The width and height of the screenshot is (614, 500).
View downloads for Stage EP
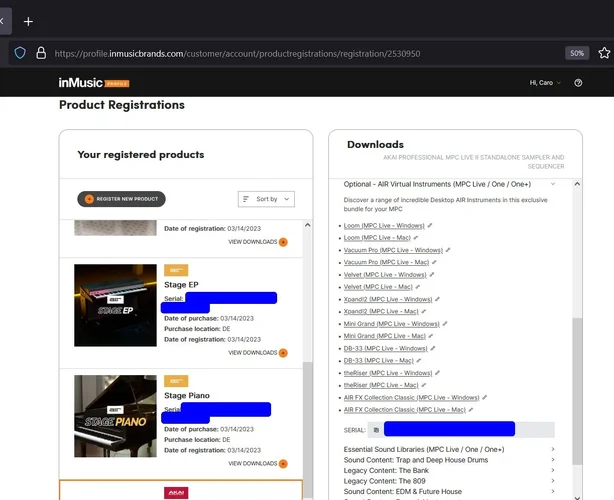[258, 353]
